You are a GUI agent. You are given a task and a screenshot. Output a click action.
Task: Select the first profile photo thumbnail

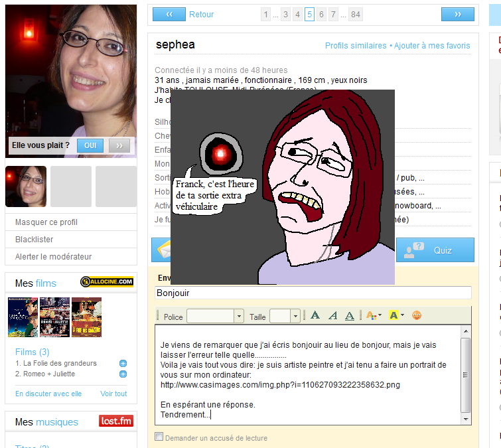coord(26,187)
